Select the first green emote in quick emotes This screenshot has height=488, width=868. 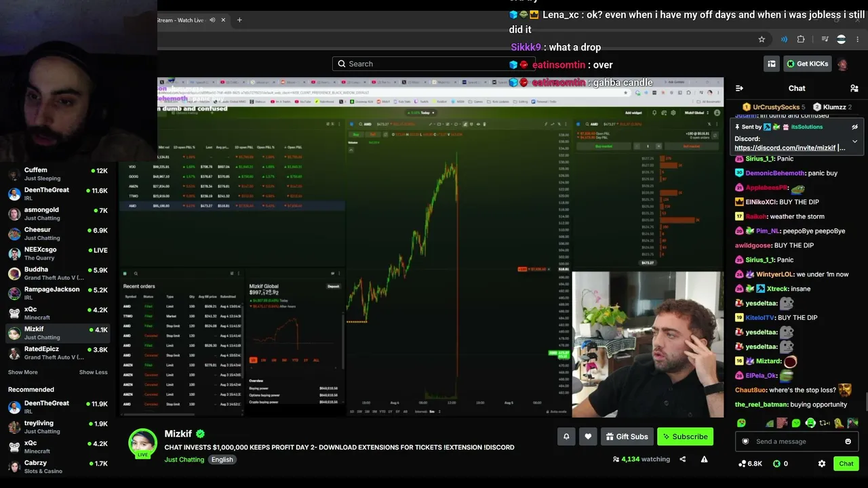point(742,423)
